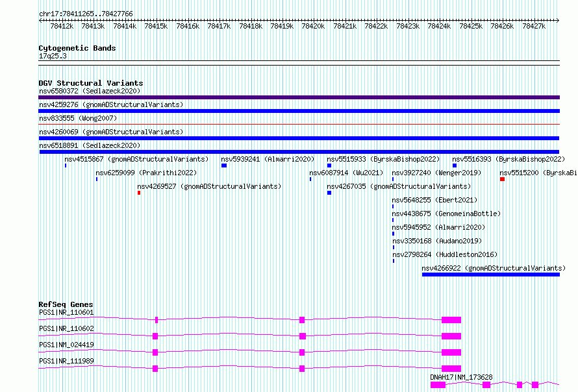The height and width of the screenshot is (392, 578).
Task: Click variant label nsv3927240 (Wenger2019)
Action: 436,173
